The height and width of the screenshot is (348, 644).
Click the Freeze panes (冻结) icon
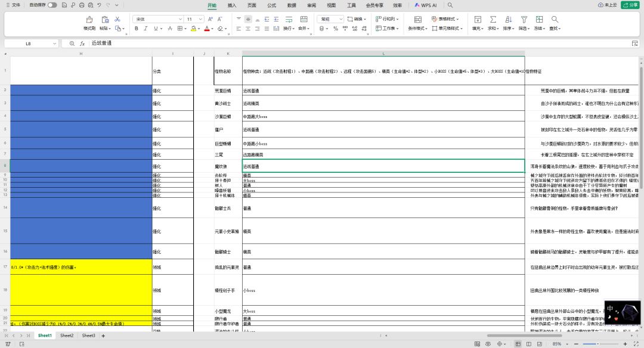pos(539,19)
